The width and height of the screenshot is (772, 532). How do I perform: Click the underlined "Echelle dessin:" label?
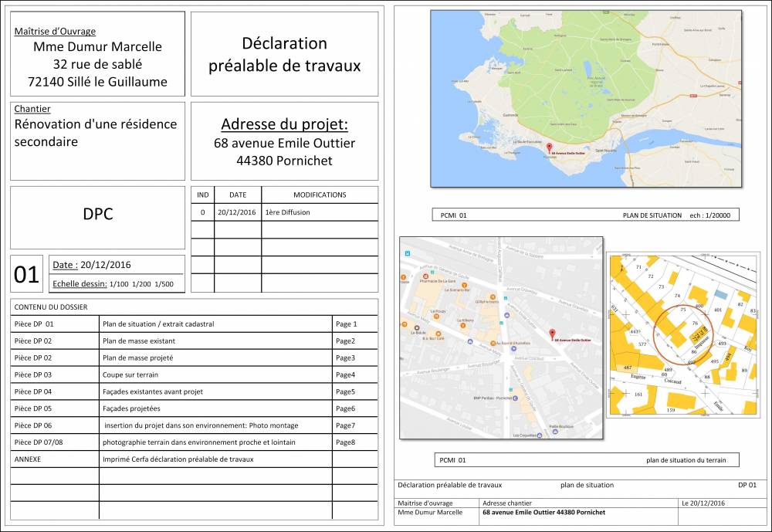click(80, 283)
